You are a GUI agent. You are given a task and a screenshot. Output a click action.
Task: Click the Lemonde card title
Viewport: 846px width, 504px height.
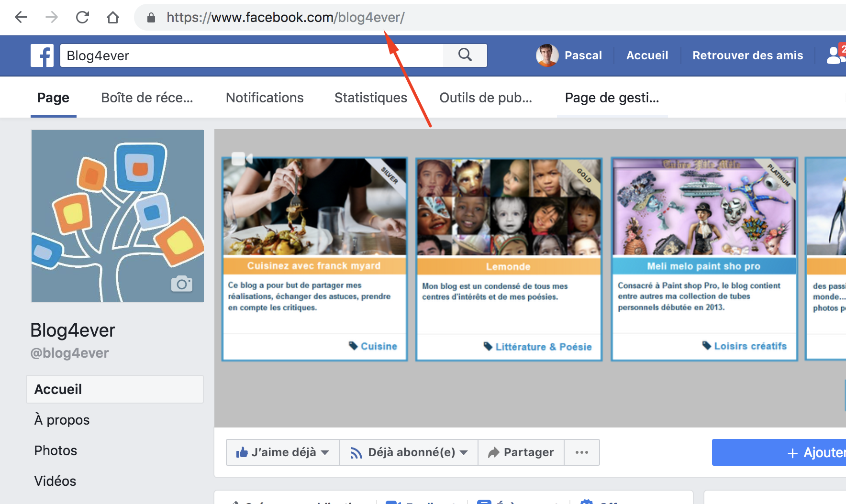click(x=508, y=266)
